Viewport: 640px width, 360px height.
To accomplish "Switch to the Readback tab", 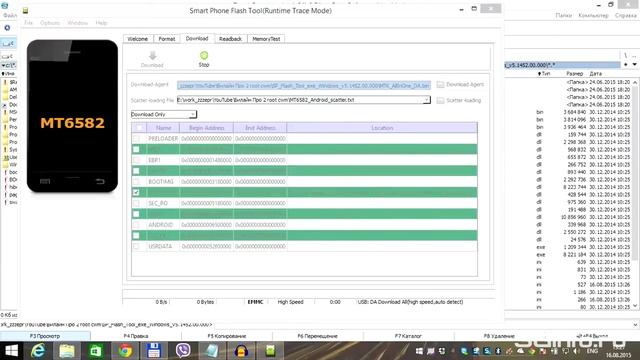I will point(230,39).
